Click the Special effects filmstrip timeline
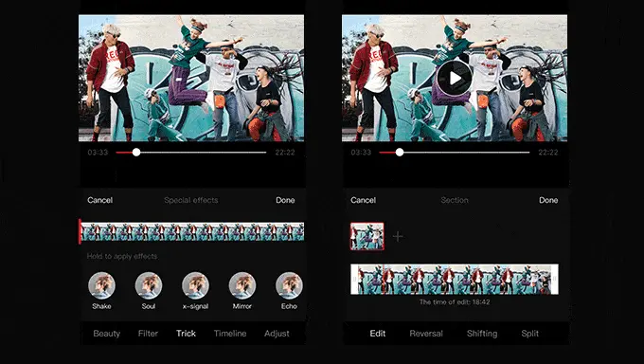644x364 pixels. coord(192,232)
